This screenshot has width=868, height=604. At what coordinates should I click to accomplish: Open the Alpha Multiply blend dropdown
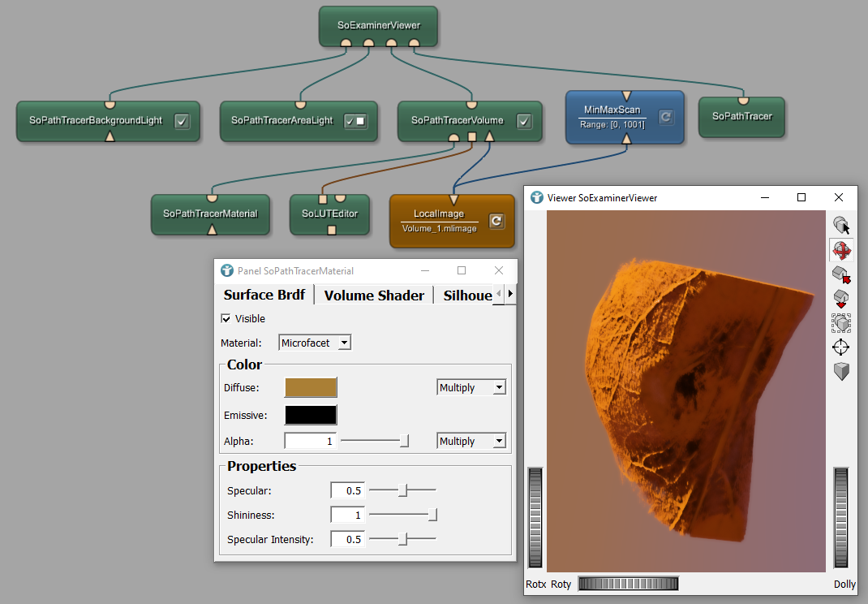click(x=471, y=441)
